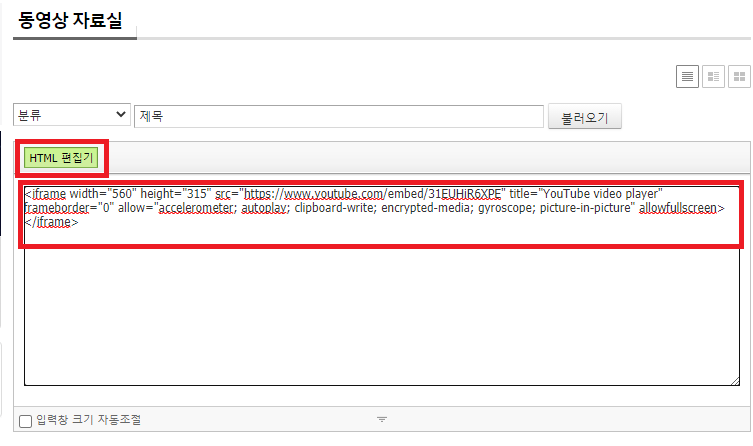
Task: Choose the gallery grid view icon
Action: pos(739,76)
